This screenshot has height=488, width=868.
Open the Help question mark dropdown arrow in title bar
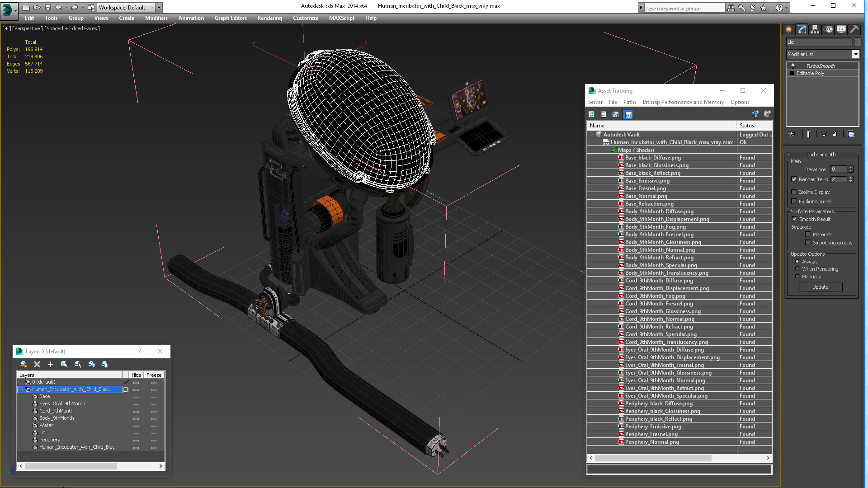tap(787, 8)
